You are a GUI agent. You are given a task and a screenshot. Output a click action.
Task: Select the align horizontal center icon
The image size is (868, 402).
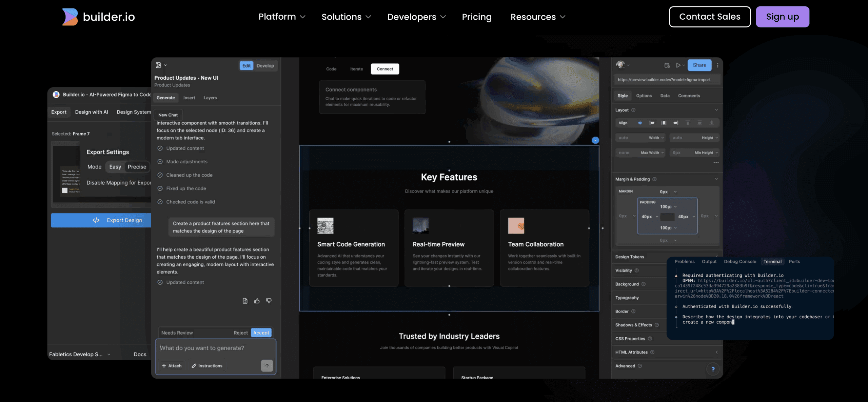tap(664, 123)
